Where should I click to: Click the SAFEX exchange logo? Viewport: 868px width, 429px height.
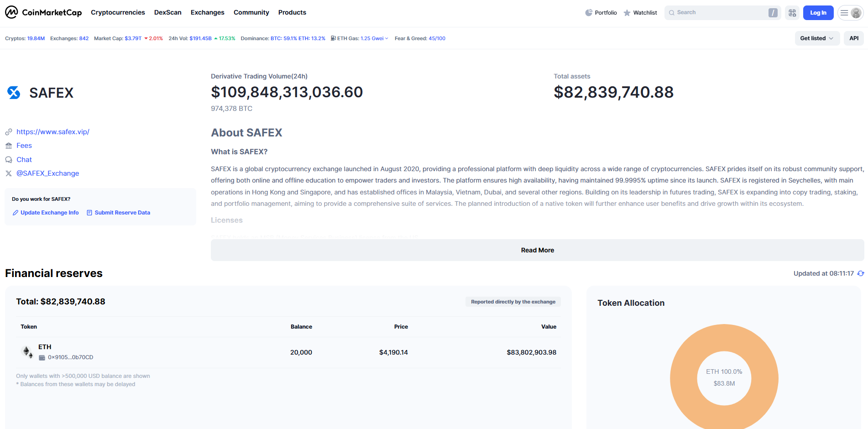point(14,93)
